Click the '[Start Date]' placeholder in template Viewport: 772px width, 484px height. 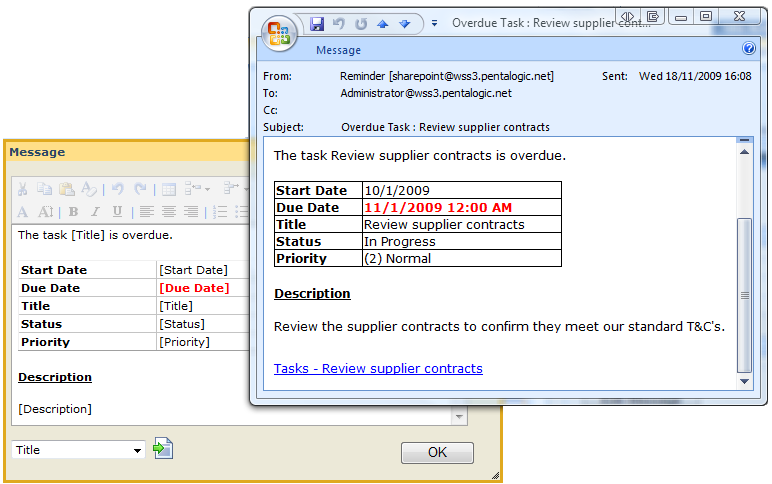[x=193, y=270]
